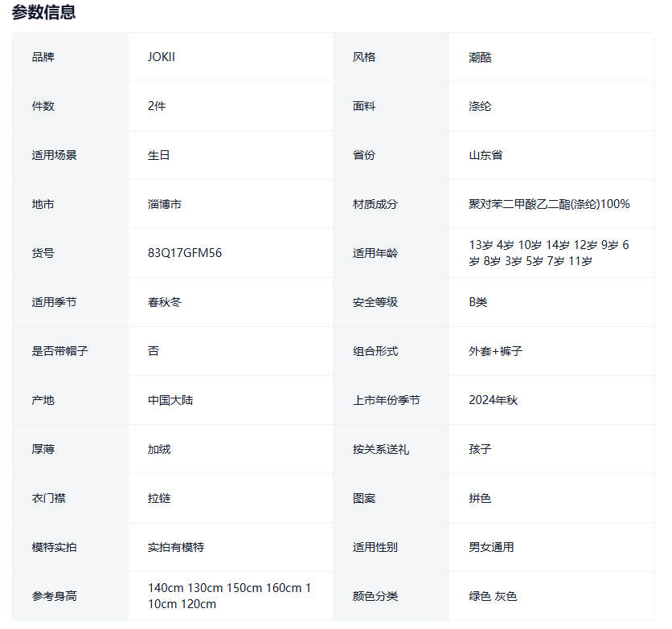
Task: Click the province value 山东省
Action: pos(486,155)
